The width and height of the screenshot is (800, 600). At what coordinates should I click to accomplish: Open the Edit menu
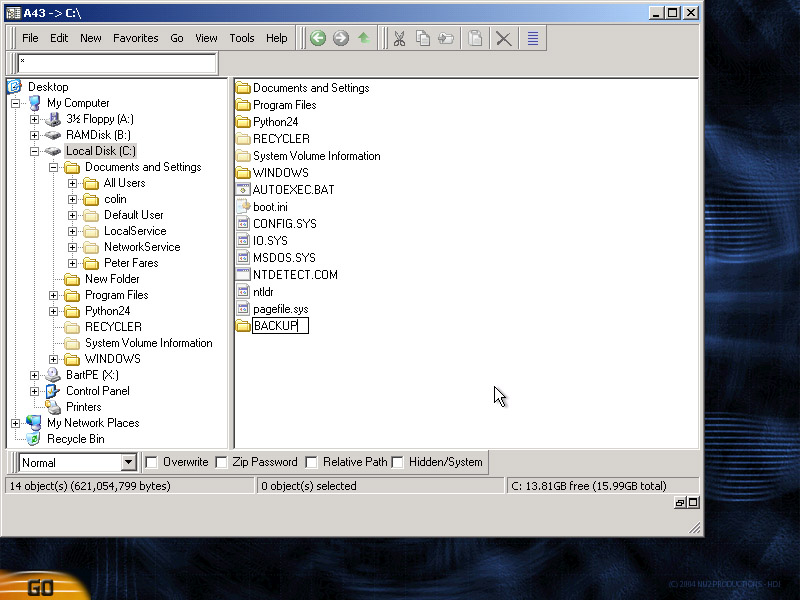point(59,38)
